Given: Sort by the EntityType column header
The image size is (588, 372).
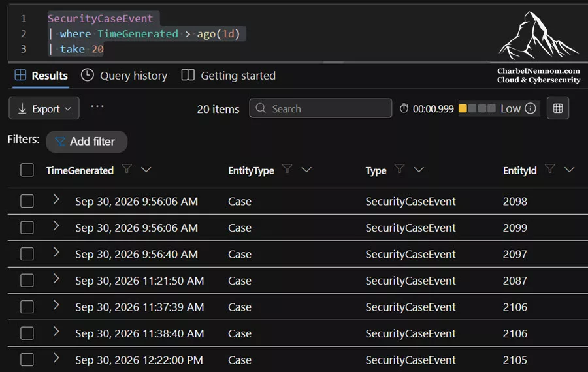Looking at the screenshot, I should click(x=252, y=171).
